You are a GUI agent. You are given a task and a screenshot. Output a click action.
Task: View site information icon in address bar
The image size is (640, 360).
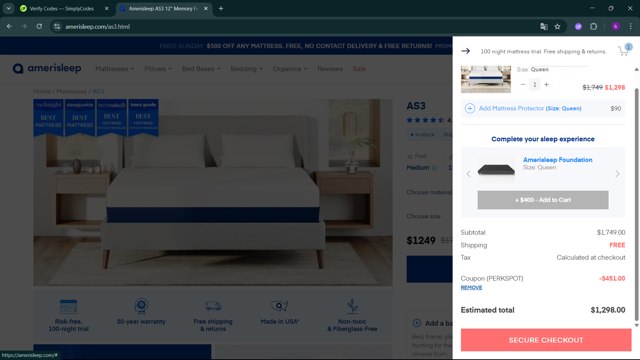click(x=57, y=27)
